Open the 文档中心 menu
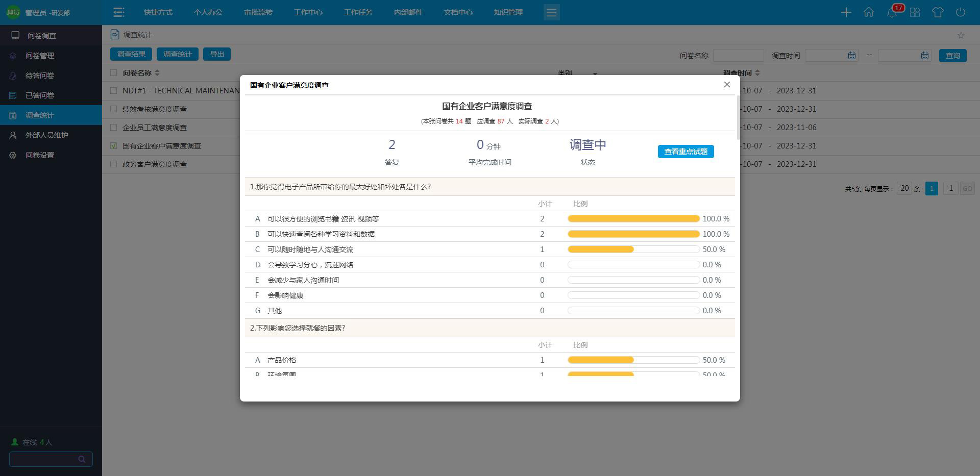The height and width of the screenshot is (476, 980). click(457, 12)
